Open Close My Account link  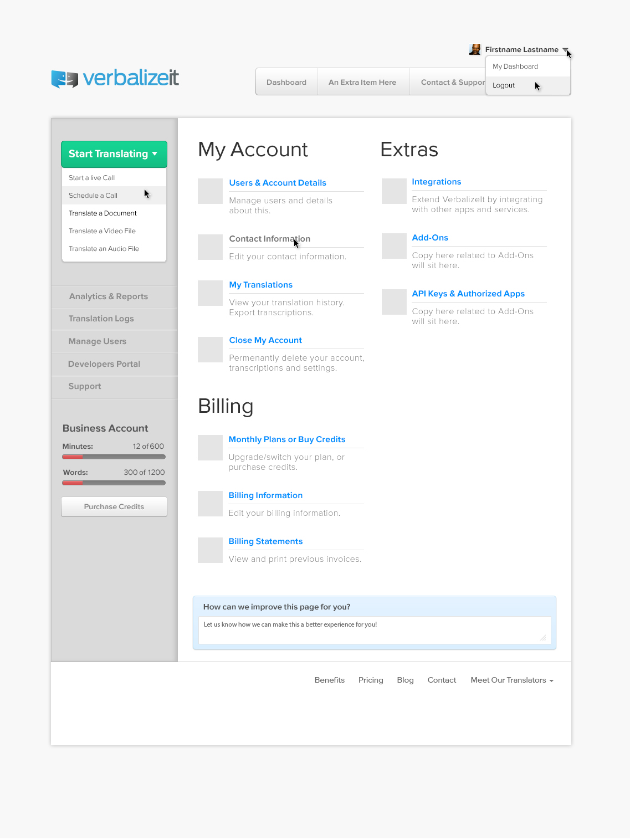click(x=265, y=340)
